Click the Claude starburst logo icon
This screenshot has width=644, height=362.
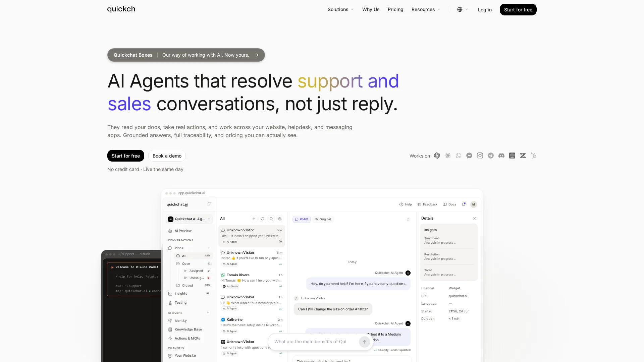pyautogui.click(x=448, y=156)
